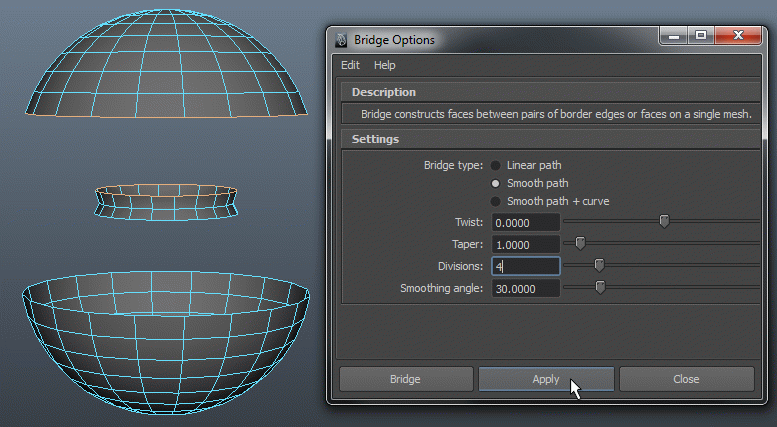Image resolution: width=777 pixels, height=427 pixels.
Task: Minimize the Bridge Options window
Action: coord(673,36)
